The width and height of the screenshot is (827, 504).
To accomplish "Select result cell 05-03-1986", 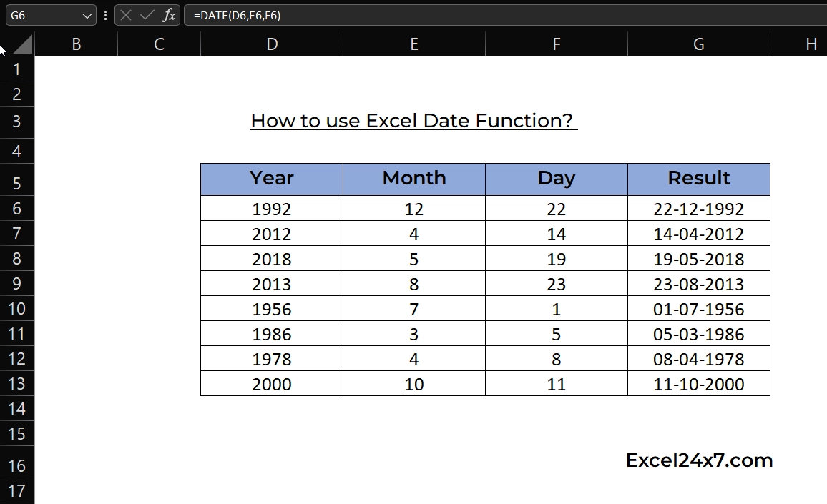I will (x=699, y=333).
